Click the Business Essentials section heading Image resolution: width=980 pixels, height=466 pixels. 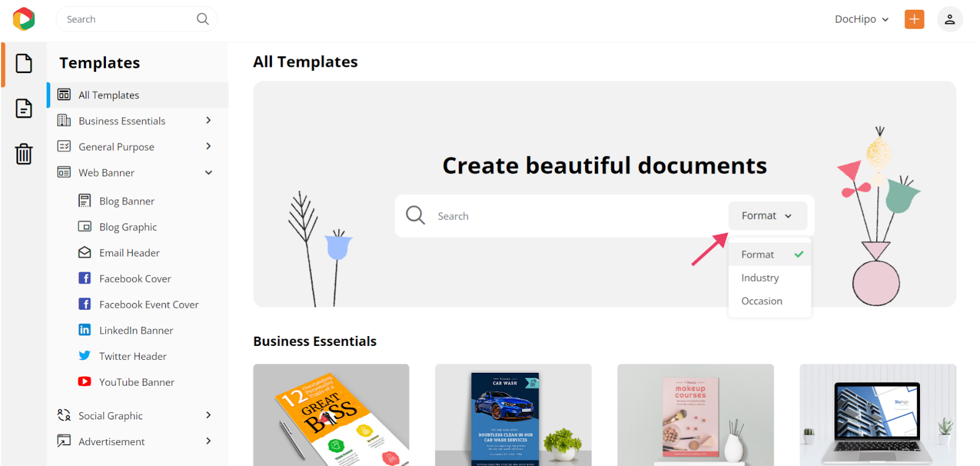tap(315, 341)
